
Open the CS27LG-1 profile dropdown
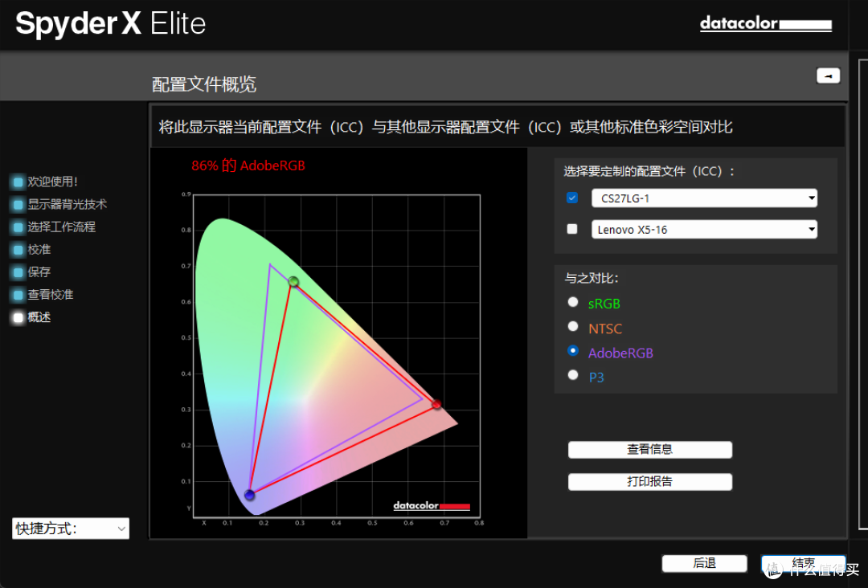(x=704, y=198)
